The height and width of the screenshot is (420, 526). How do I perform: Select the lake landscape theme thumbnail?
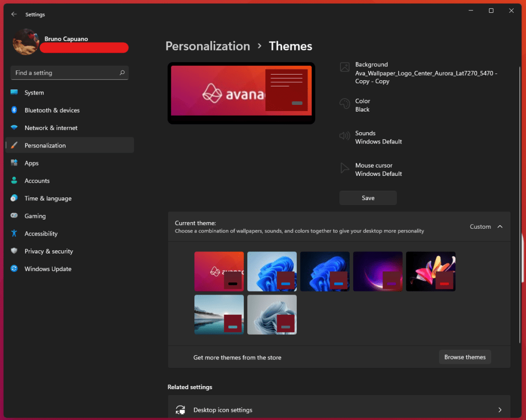219,315
